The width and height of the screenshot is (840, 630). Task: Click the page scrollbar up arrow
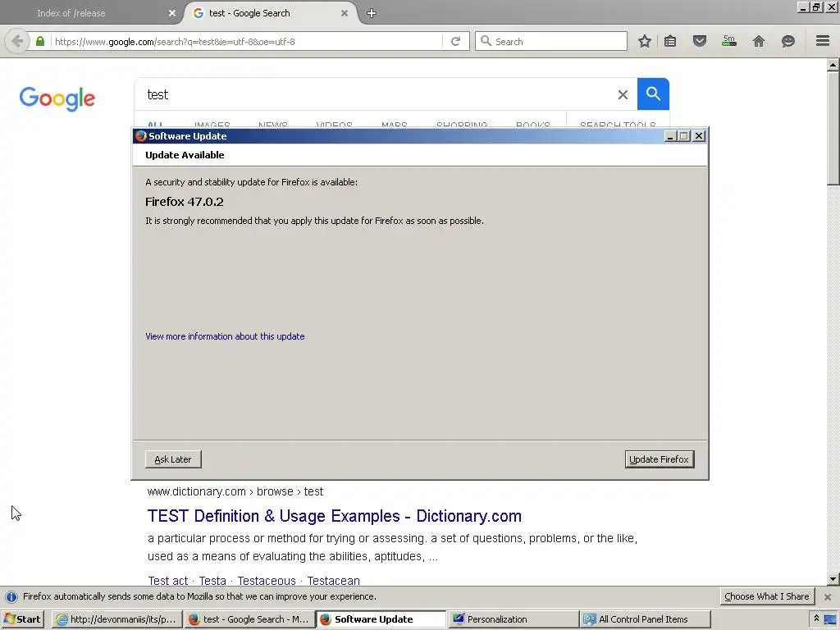coord(833,66)
